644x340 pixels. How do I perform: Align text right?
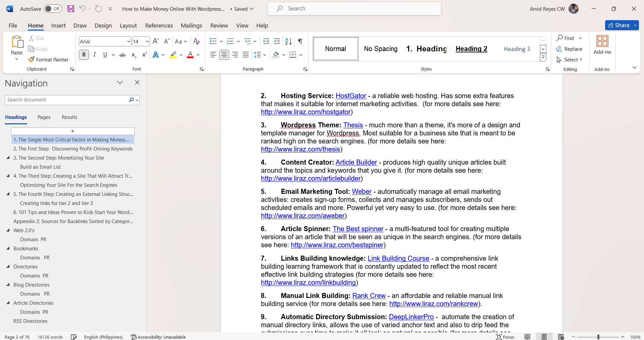[235, 55]
